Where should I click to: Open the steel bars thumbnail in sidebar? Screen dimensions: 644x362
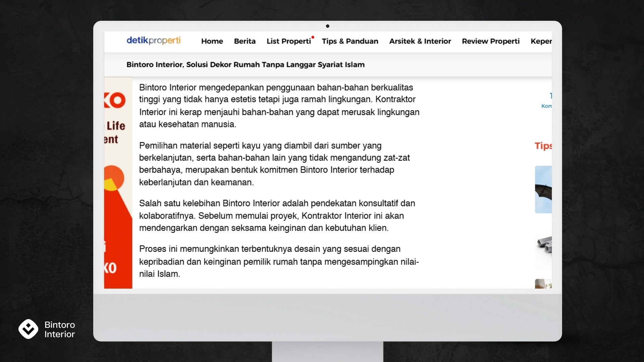coord(544,245)
